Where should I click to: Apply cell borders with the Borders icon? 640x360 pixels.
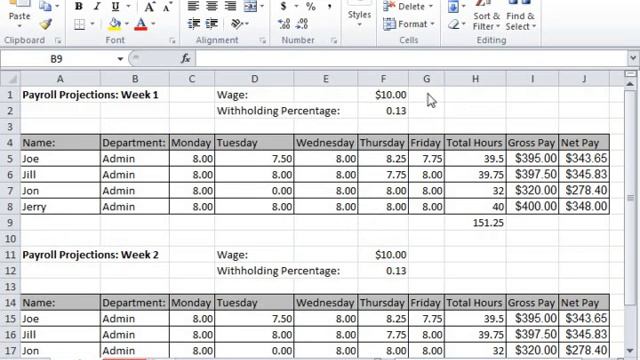[x=80, y=24]
